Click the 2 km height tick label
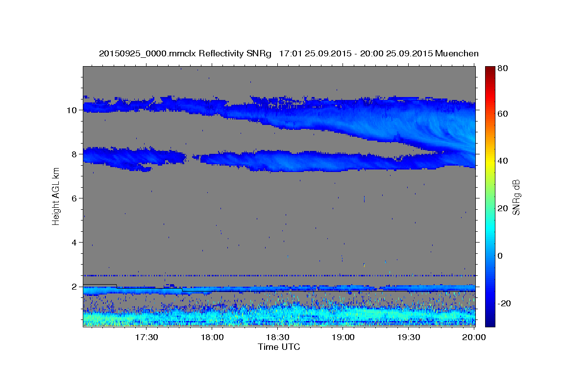This screenshot has width=588, height=392. click(74, 287)
